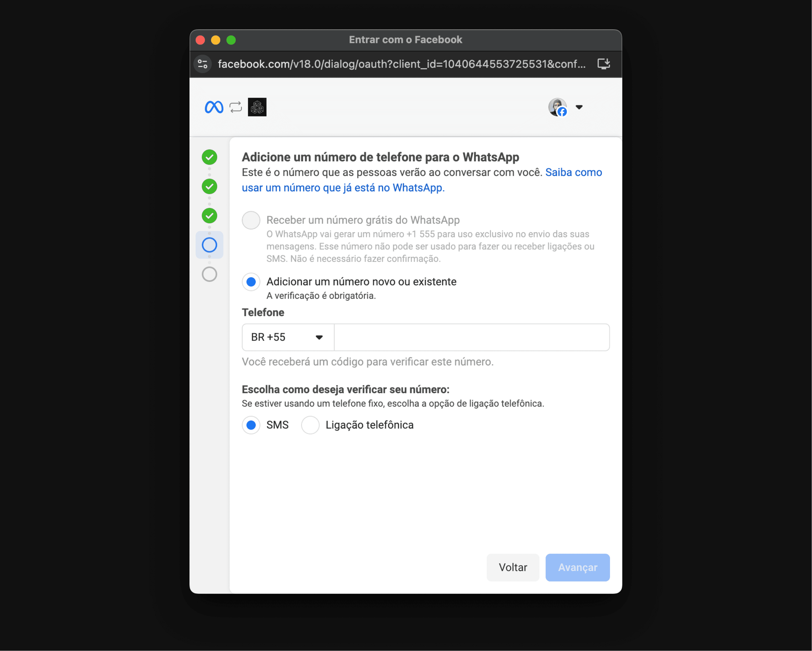Click the profile avatar with Facebook badge
The height and width of the screenshot is (651, 812).
[x=558, y=107]
